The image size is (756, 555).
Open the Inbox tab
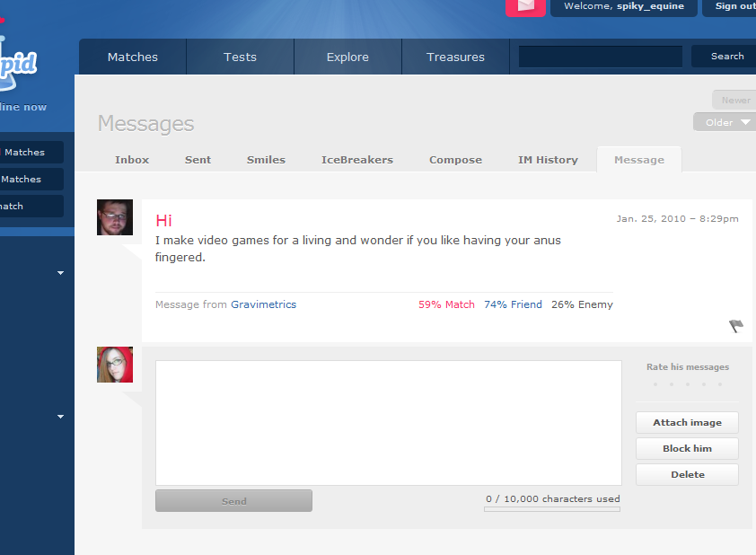coord(132,160)
